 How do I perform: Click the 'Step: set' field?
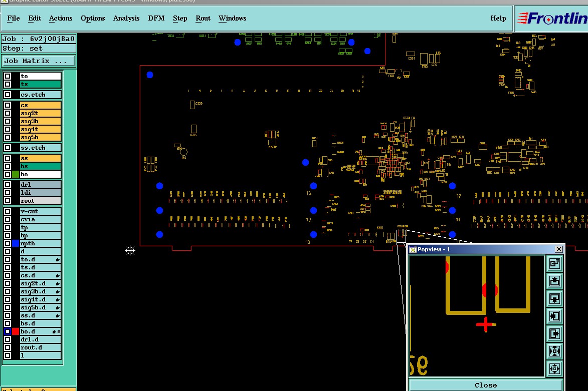coord(38,49)
